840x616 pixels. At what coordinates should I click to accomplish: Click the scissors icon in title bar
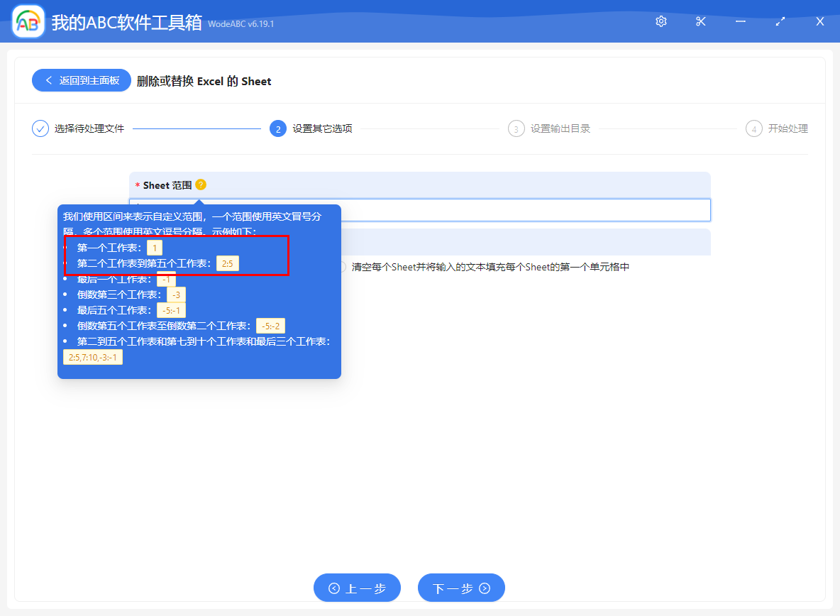pos(701,21)
